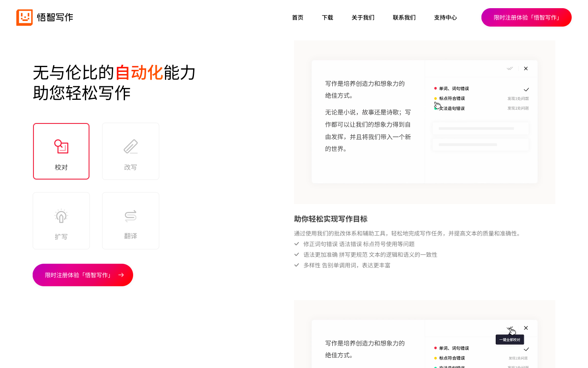This screenshot has width=588, height=368.
Task: Click the 一键全部校对 tooltip
Action: tap(510, 340)
